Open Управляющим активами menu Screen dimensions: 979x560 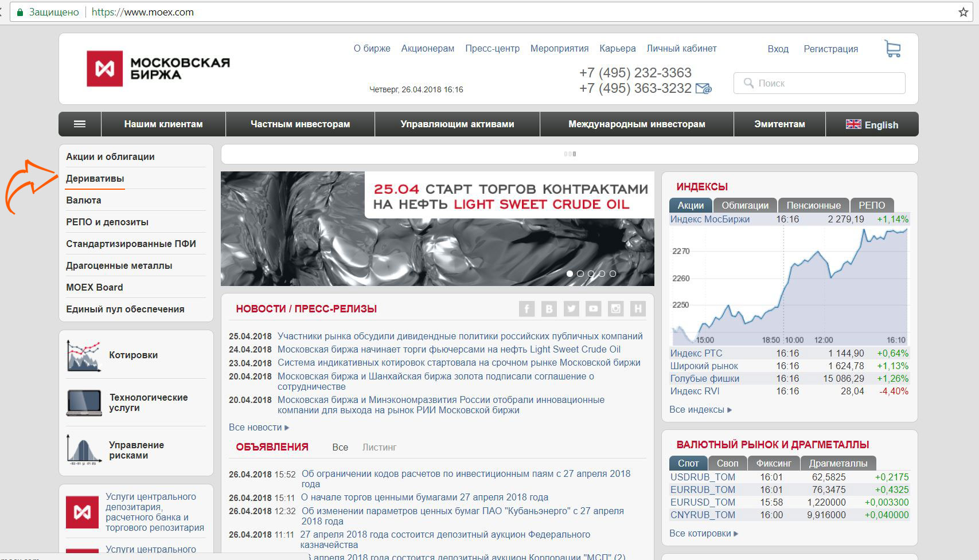click(457, 124)
